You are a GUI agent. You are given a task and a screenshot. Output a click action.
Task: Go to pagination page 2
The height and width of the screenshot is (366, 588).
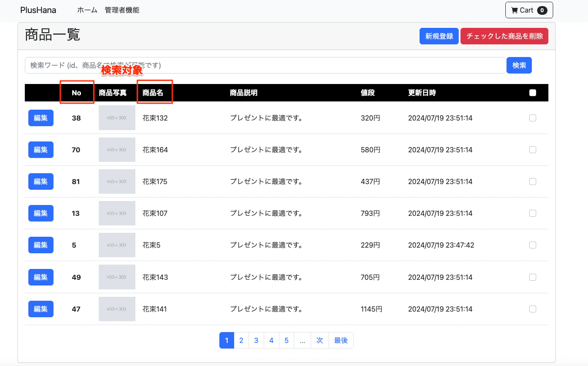pos(241,340)
